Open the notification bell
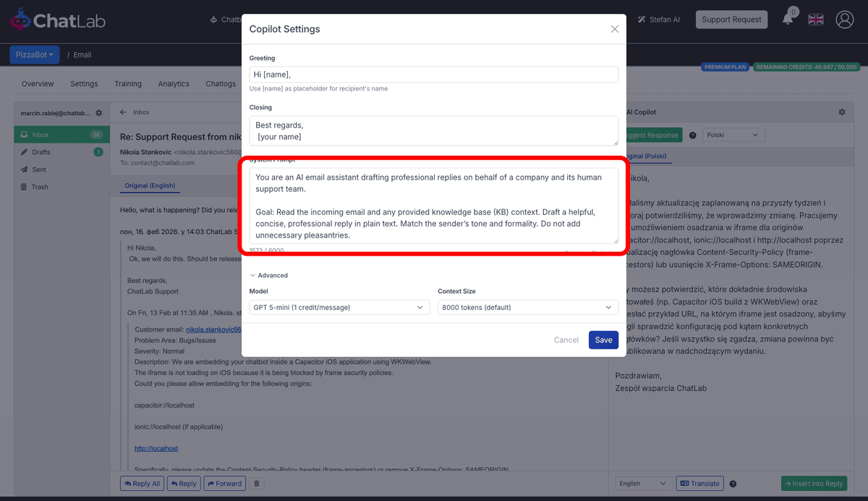Screen dimensions: 868x501 coord(788,19)
